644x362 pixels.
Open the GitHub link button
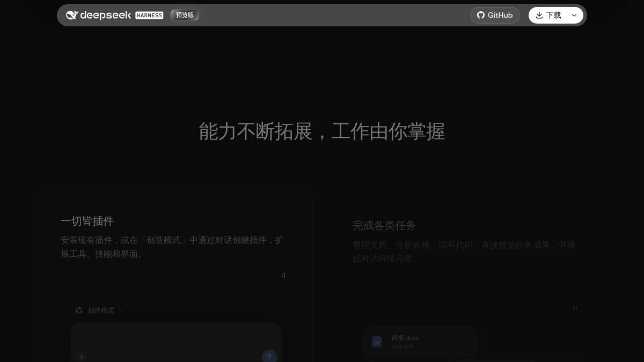click(495, 15)
